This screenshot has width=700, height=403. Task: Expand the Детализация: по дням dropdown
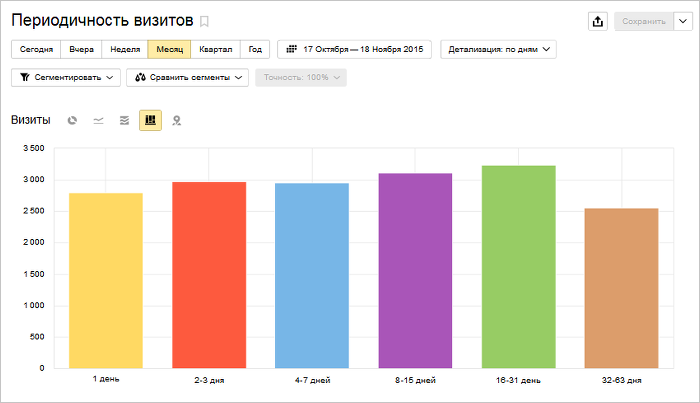click(x=497, y=49)
